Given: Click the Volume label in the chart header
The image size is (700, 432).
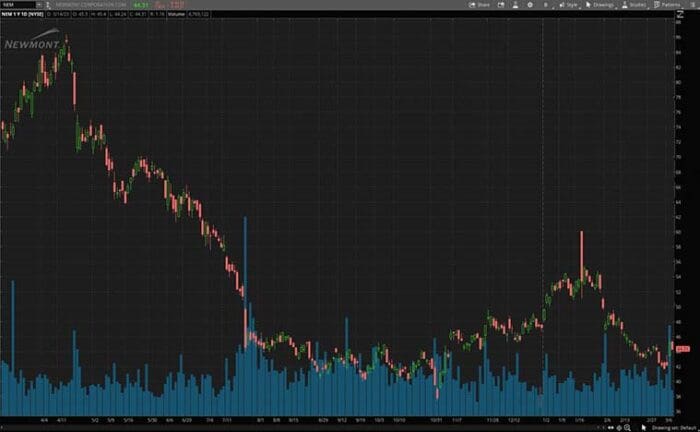Looking at the screenshot, I should point(176,14).
